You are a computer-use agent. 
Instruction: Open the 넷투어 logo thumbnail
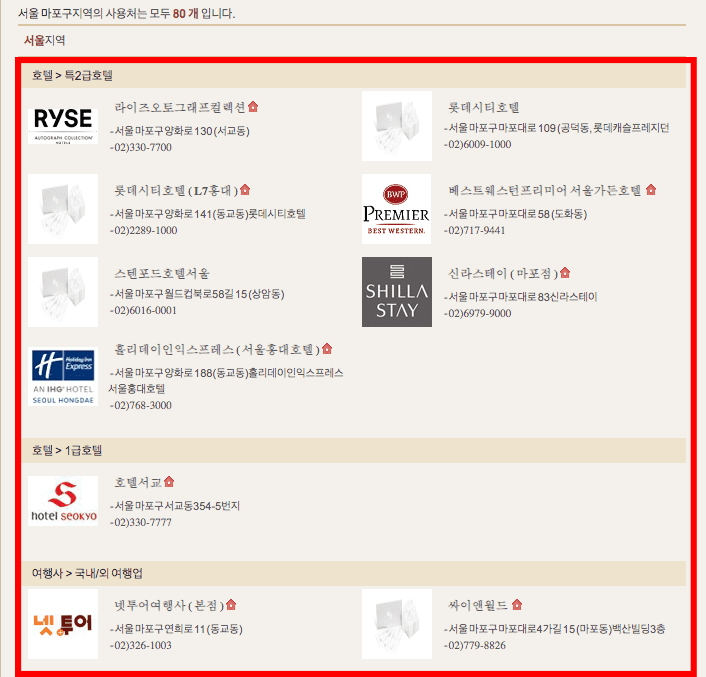click(x=63, y=624)
